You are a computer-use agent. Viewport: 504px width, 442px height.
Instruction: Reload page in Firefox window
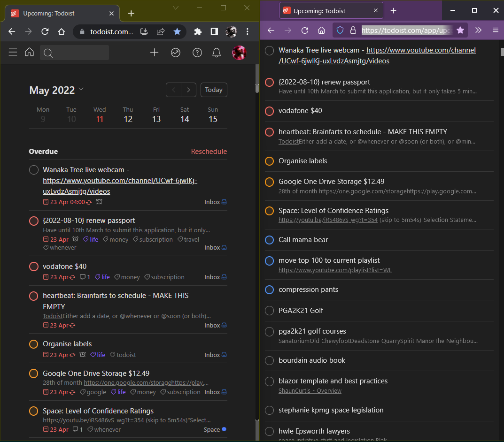pyautogui.click(x=305, y=30)
